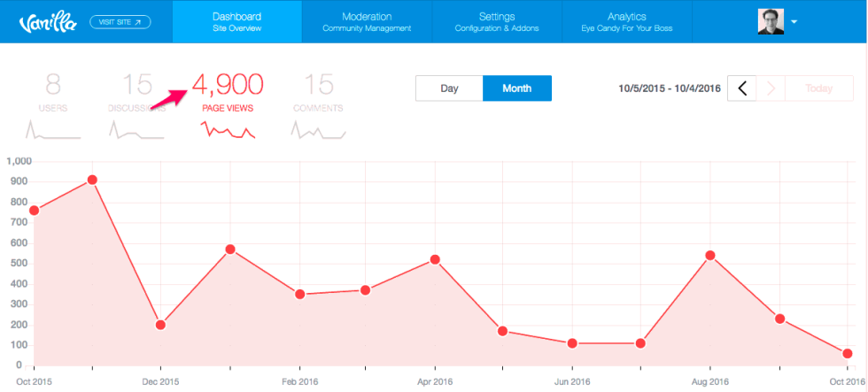The image size is (868, 392).
Task: Expand the user account dropdown arrow
Action: tap(794, 22)
